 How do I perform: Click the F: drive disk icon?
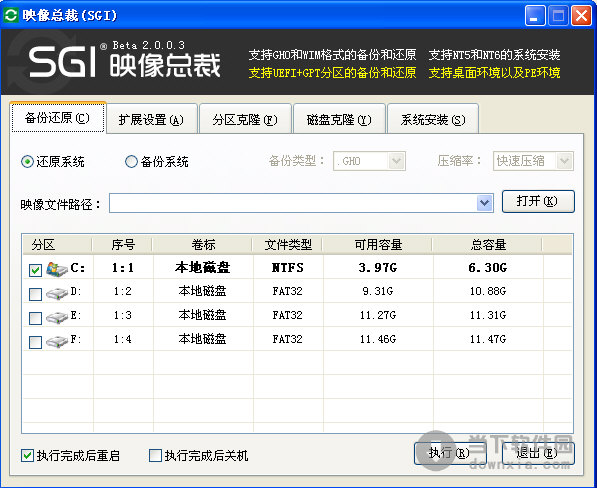coord(57,341)
